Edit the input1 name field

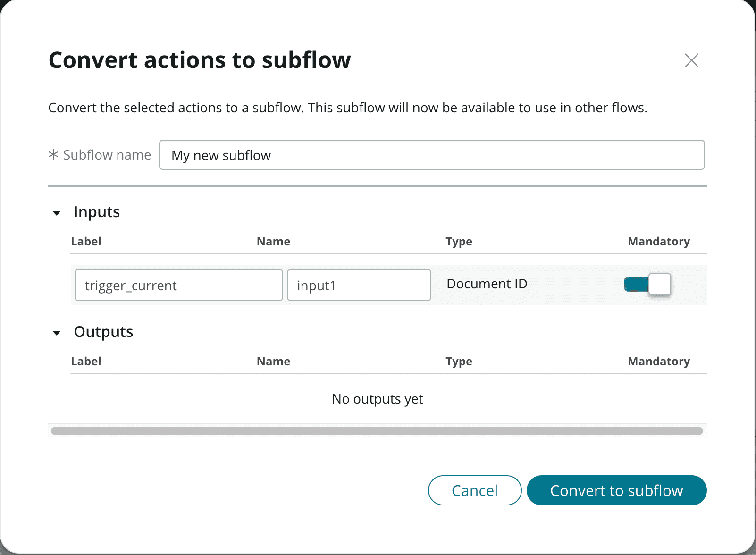click(x=359, y=285)
